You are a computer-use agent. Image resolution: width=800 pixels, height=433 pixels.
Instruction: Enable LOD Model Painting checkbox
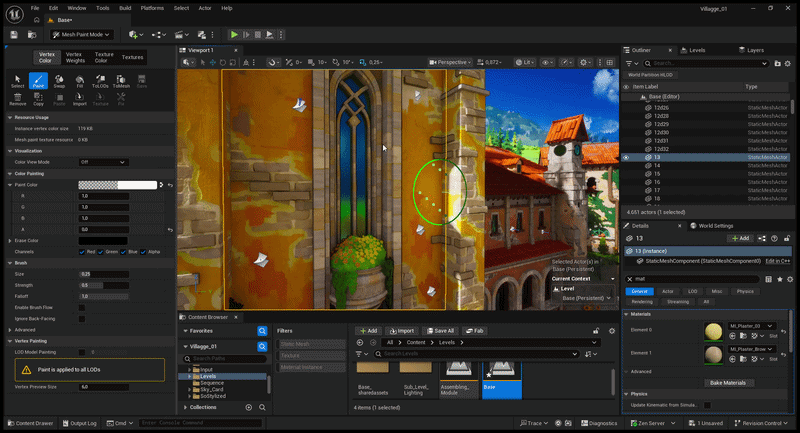[82, 352]
